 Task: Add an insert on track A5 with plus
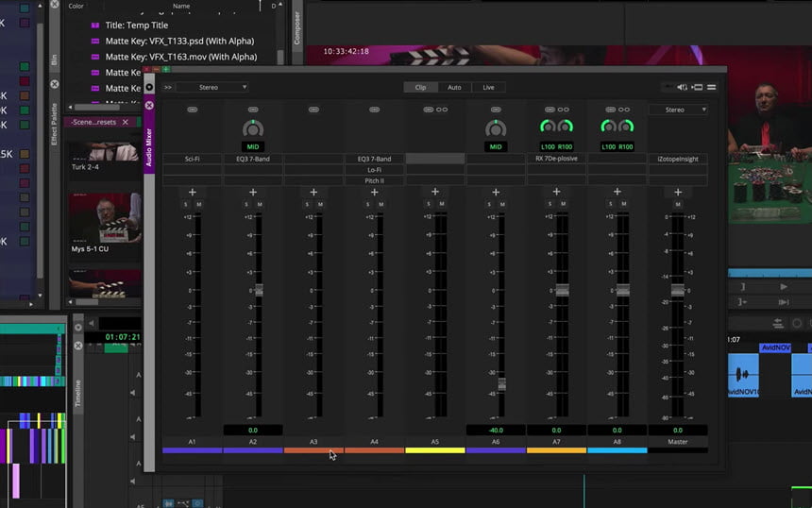pos(435,192)
